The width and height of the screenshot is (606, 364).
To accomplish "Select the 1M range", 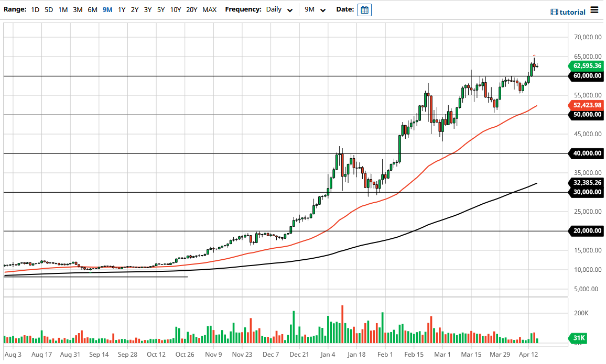I will click(62, 9).
